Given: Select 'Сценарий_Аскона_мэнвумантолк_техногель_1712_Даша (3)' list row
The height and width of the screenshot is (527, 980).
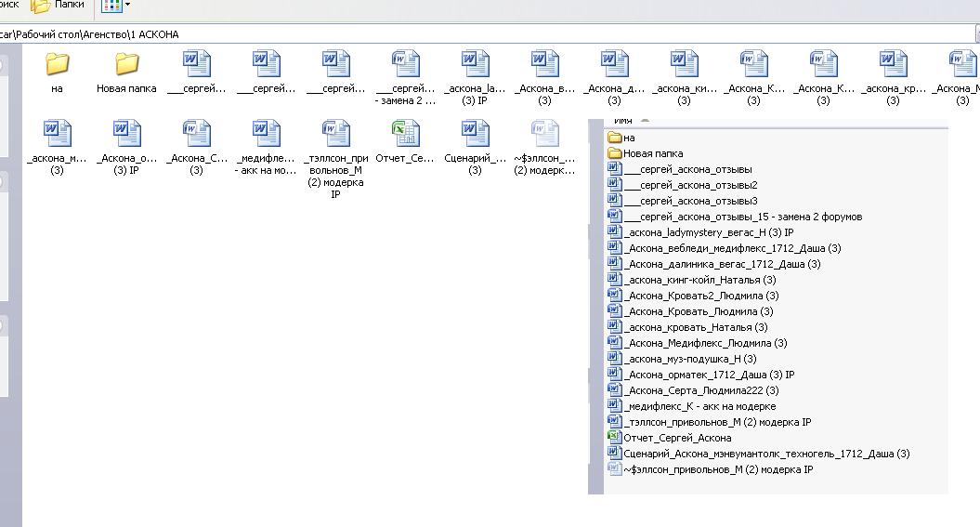Looking at the screenshot, I should (x=759, y=454).
